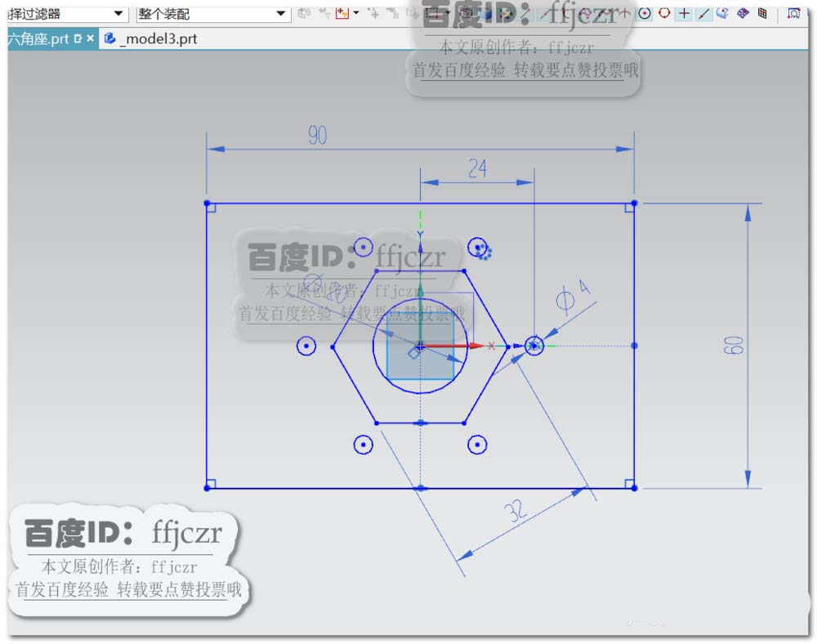Select the lower-left small hole circle
Viewport: 817px width, 644px height.
click(x=364, y=445)
